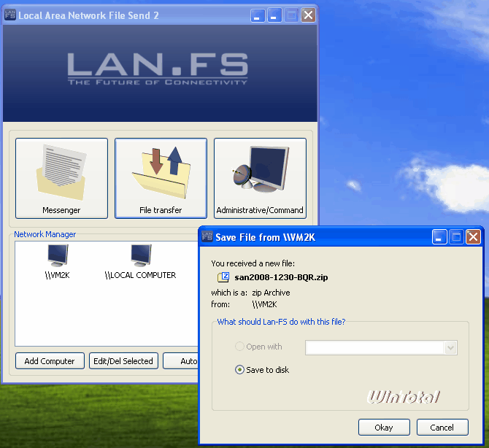
Task: Click the "zip Archive" file type text
Action: point(271,293)
